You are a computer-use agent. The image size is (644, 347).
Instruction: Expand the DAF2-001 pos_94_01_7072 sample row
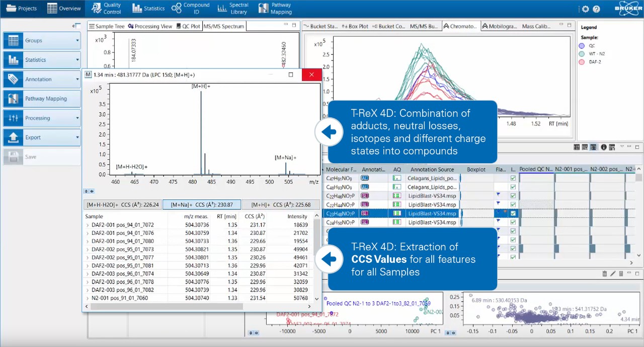tap(88, 225)
